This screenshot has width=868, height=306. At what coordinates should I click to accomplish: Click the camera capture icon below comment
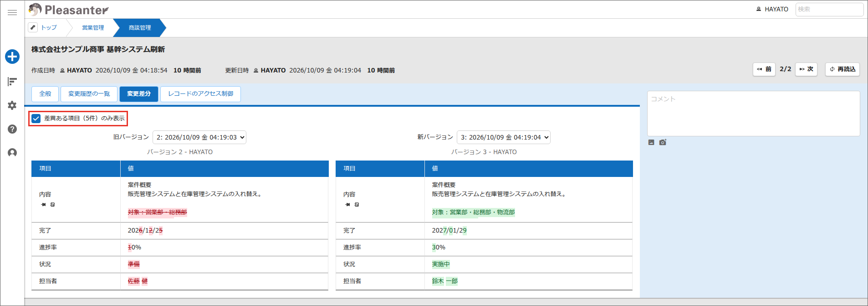click(663, 142)
